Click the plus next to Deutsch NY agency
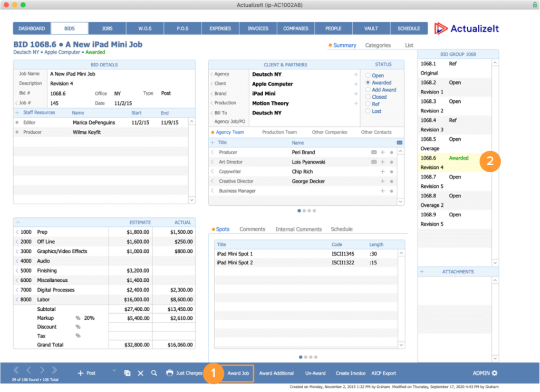This screenshot has height=392, width=540. [356, 74]
